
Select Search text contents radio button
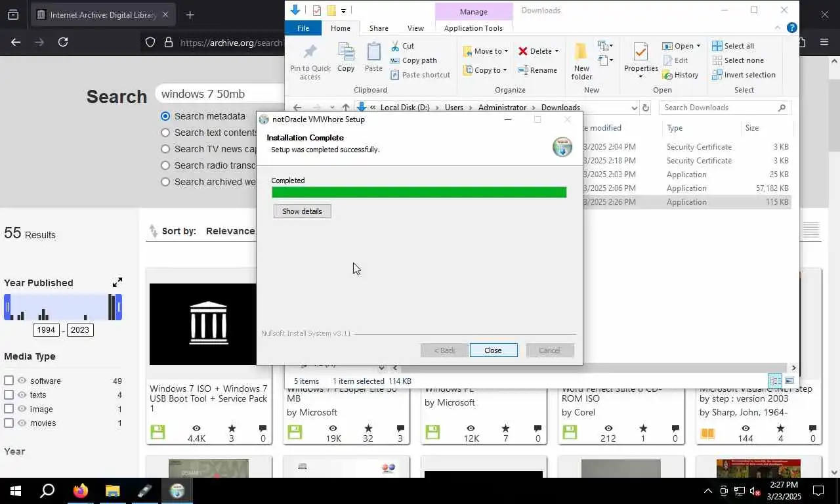pos(165,133)
